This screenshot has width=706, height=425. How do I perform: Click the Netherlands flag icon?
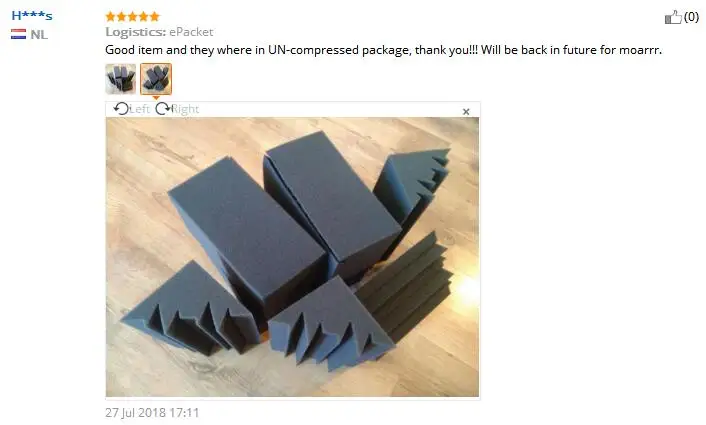(x=18, y=34)
